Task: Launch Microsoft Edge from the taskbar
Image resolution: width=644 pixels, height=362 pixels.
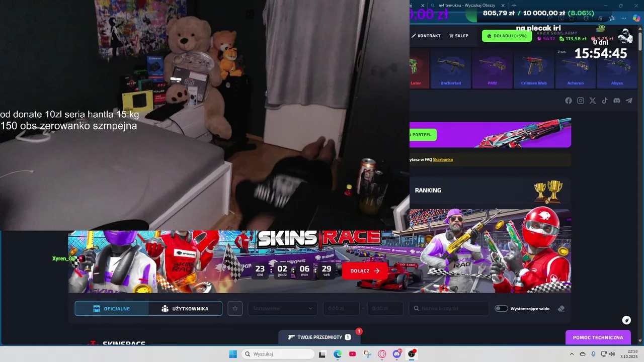Action: point(338,354)
